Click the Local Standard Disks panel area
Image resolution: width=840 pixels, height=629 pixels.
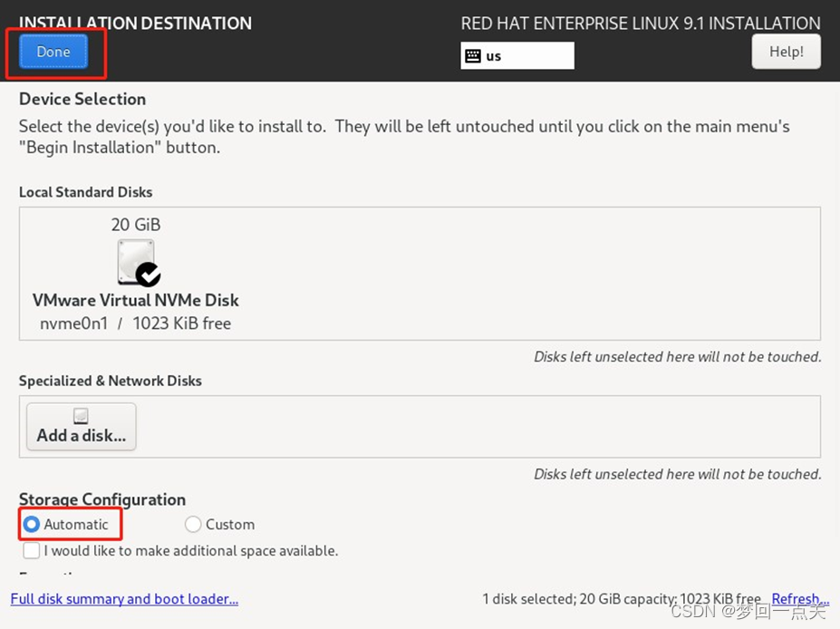[x=420, y=273]
